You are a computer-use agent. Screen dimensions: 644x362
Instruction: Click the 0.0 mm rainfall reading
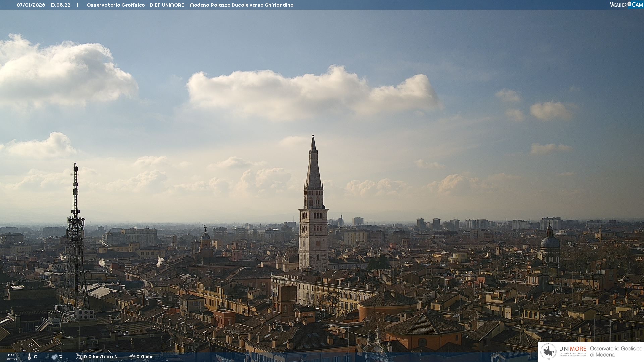tap(145, 357)
